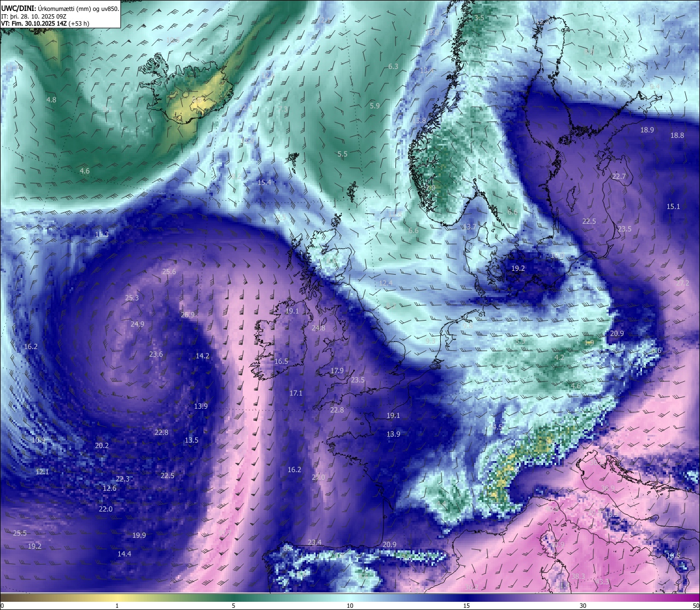Click the 24.8 value over the Irish Sea
Image resolution: width=700 pixels, height=610 pixels.
click(318, 328)
